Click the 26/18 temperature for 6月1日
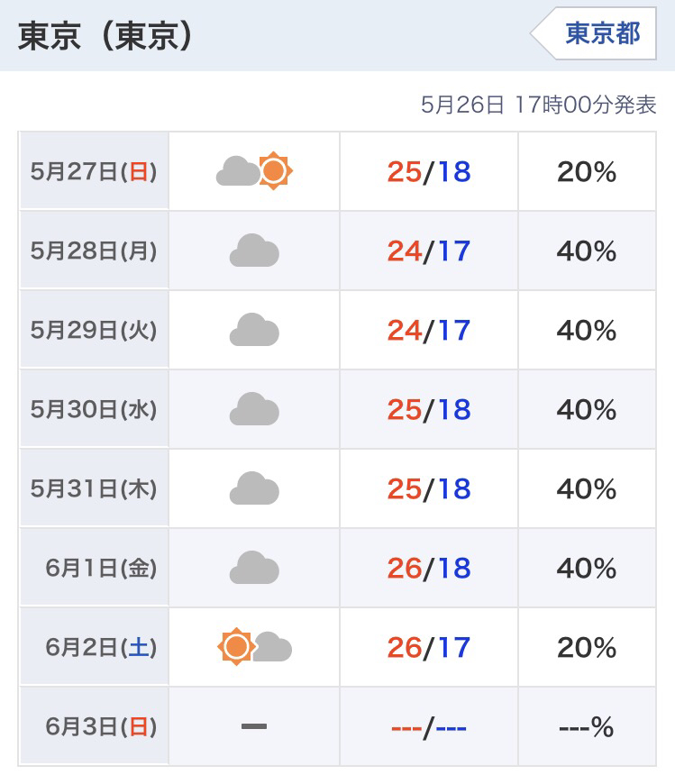 429,568
